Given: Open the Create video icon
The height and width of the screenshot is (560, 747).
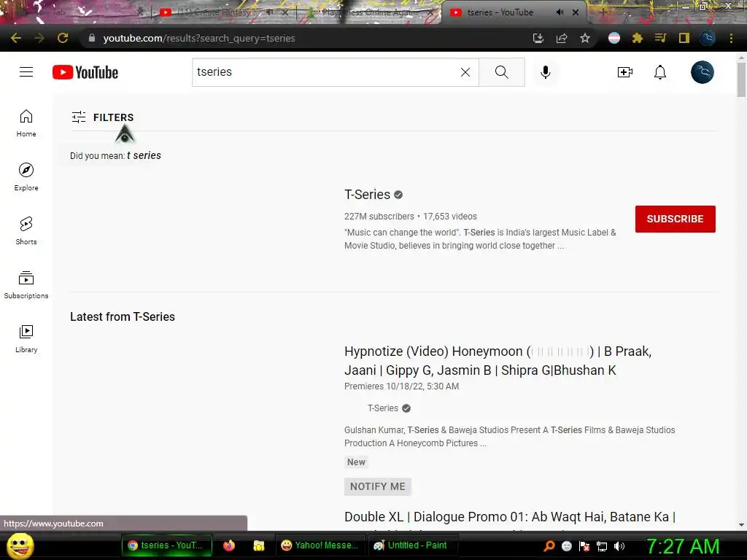Looking at the screenshot, I should click(x=624, y=72).
